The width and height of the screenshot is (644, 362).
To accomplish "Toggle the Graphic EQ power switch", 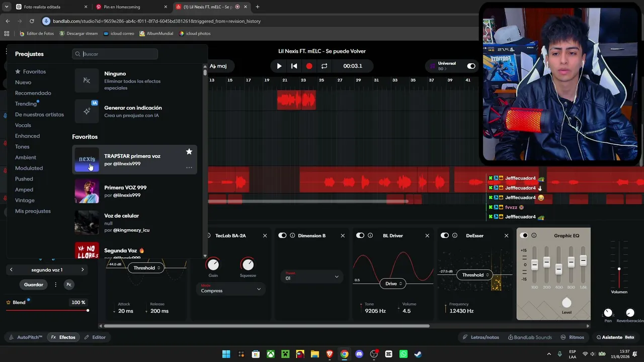I will tap(524, 235).
